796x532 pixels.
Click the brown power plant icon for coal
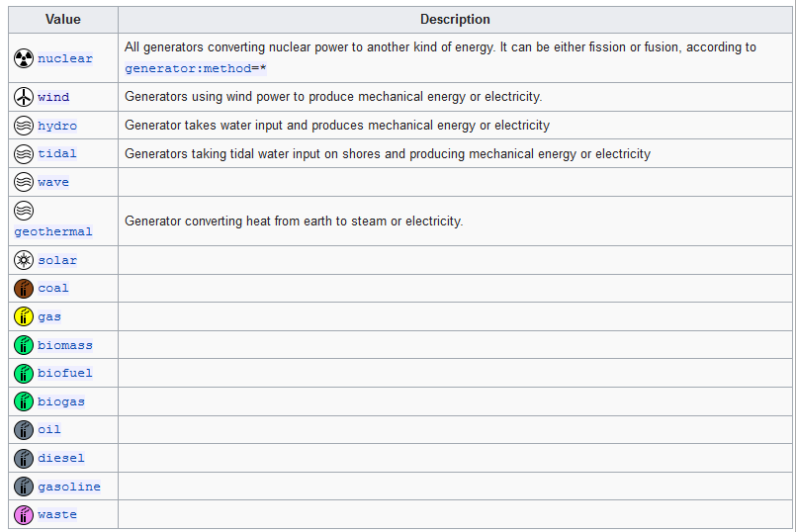[24, 289]
